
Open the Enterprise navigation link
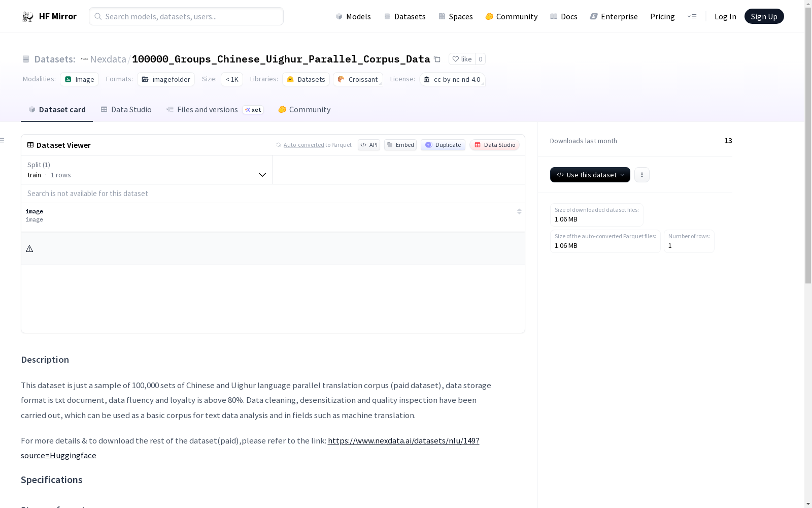click(614, 16)
